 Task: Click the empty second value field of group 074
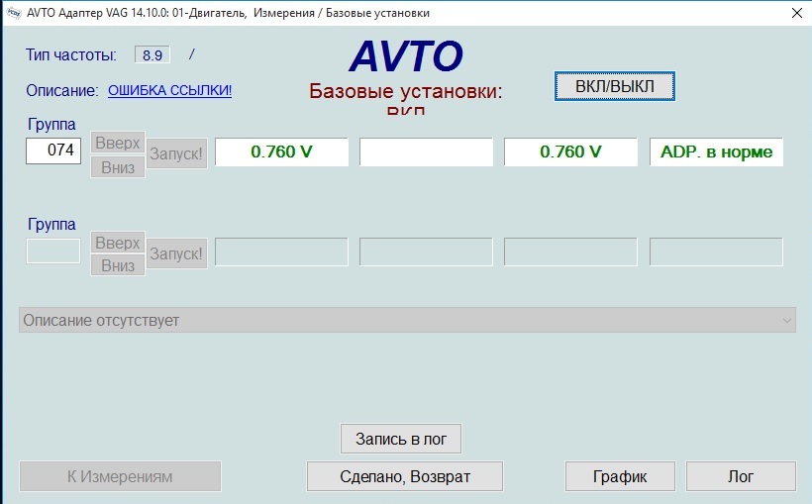point(426,151)
